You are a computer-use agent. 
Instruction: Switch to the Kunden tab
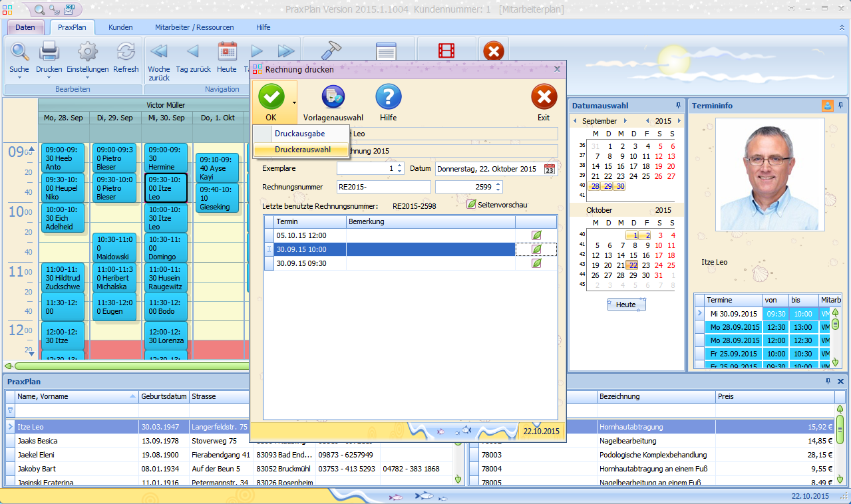pos(121,27)
